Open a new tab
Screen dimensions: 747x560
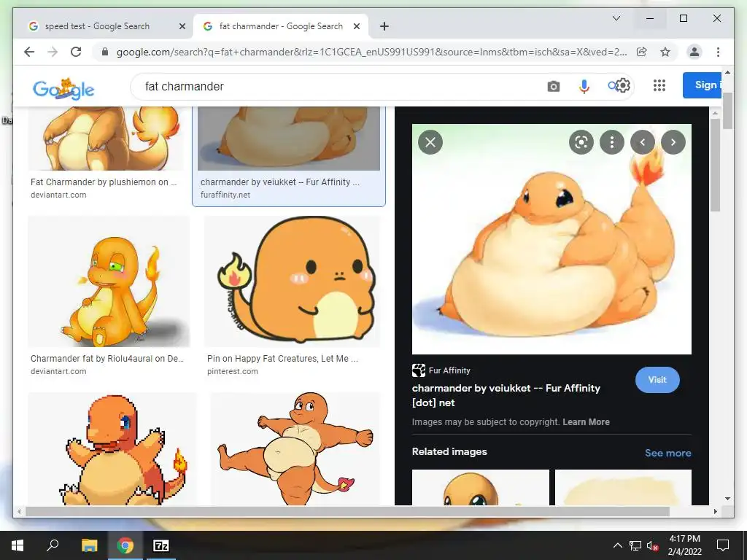[x=384, y=26]
